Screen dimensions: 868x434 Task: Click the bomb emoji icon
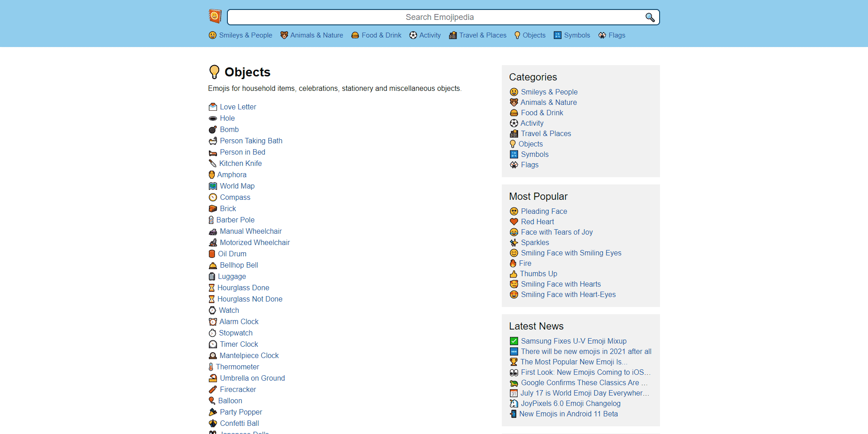pyautogui.click(x=213, y=130)
